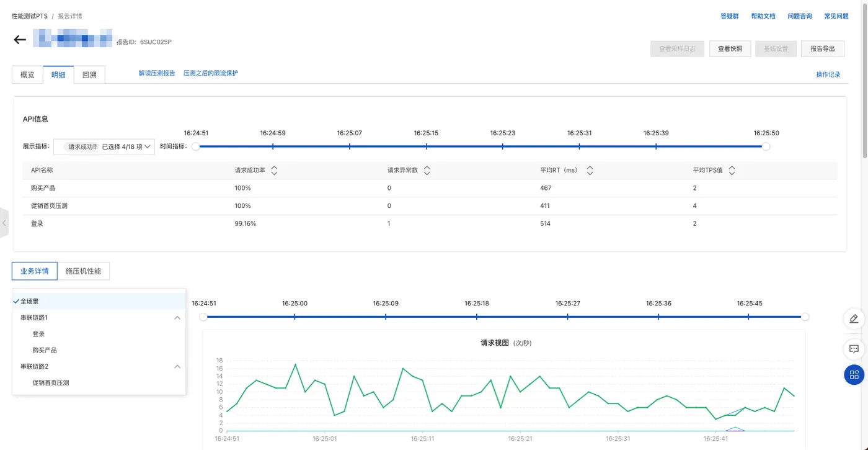Click the 16:25:39 API timeline tick
Viewport: 868px width, 450px height.
(x=656, y=146)
